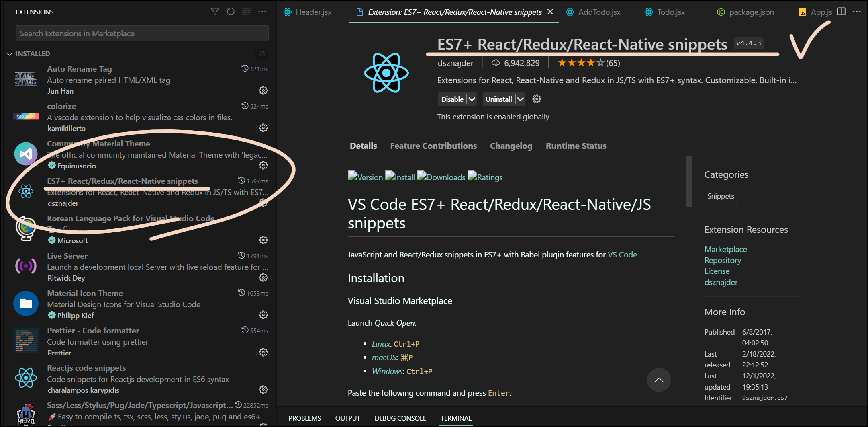Click the Downloads badge link
This screenshot has height=427, width=868.
click(441, 177)
